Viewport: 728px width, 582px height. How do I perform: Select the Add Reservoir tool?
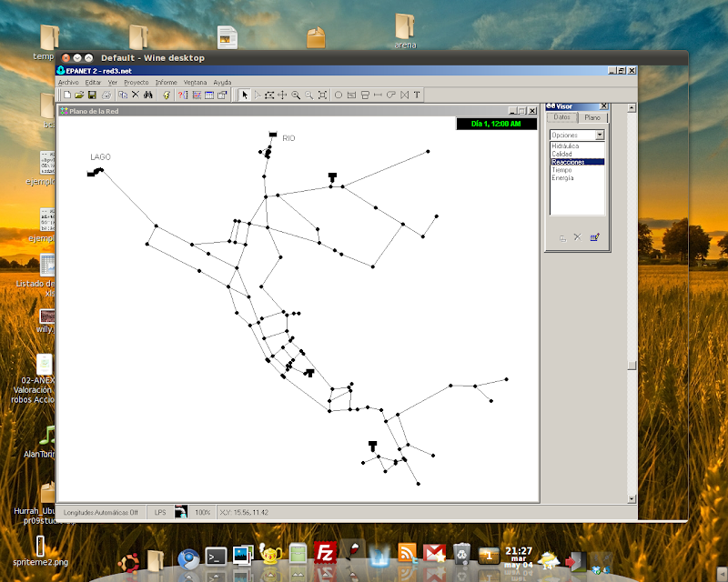[x=351, y=95]
